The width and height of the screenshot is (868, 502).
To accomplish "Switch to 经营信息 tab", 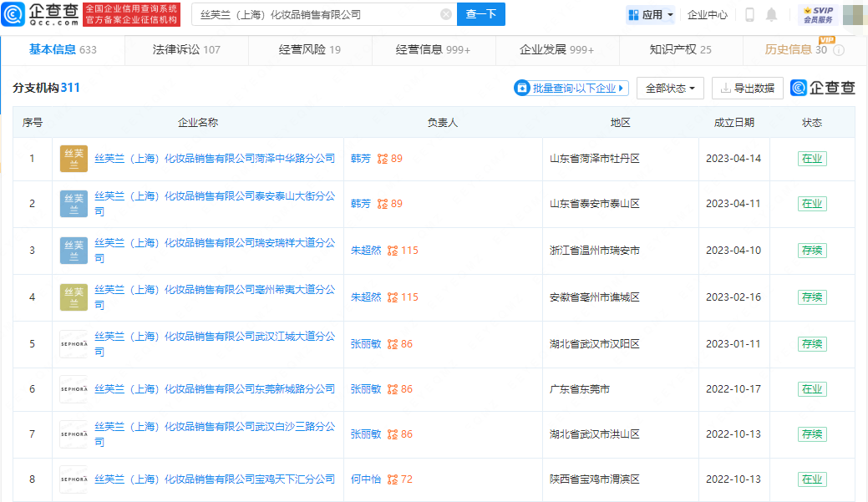I will [434, 50].
